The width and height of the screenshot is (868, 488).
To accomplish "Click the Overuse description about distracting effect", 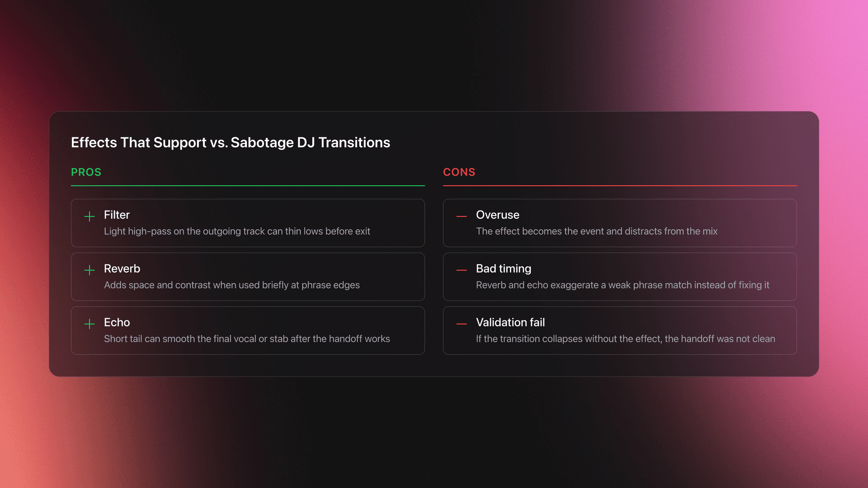I will [596, 231].
